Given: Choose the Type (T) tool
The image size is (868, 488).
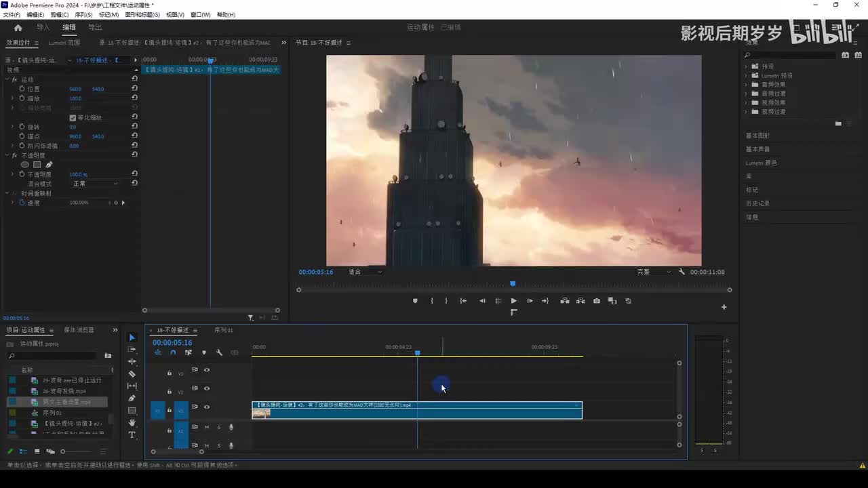Looking at the screenshot, I should coord(132,434).
